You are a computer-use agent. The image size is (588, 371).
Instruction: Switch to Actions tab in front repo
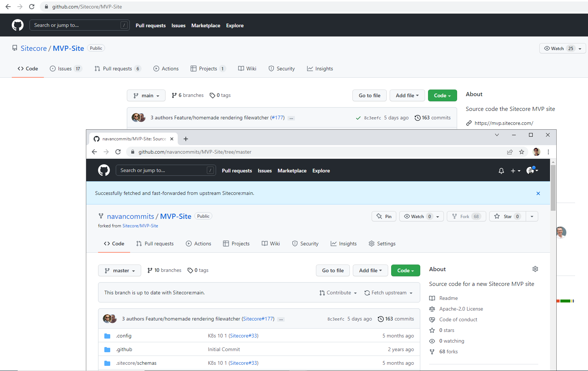click(x=198, y=244)
